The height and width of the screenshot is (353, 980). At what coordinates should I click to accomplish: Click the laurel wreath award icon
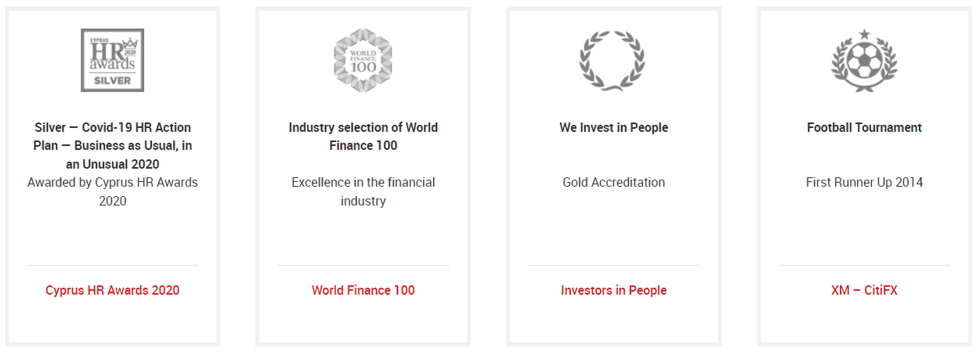613,60
